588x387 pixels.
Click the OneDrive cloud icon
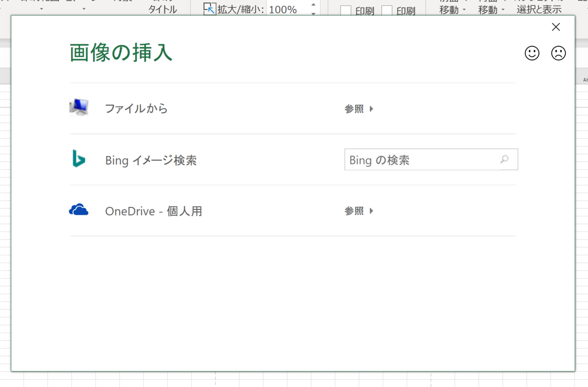click(x=79, y=209)
